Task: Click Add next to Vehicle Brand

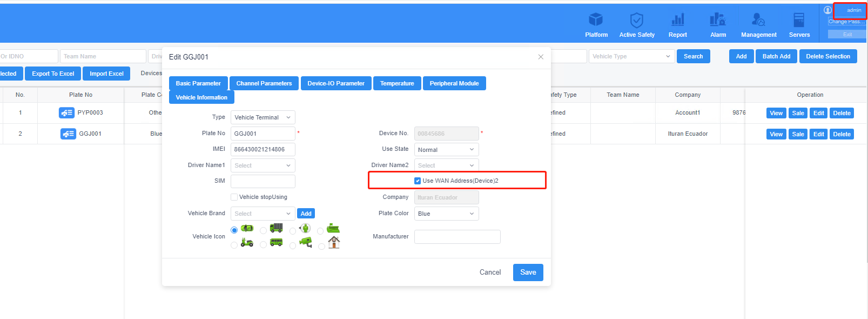Action: [x=306, y=214]
